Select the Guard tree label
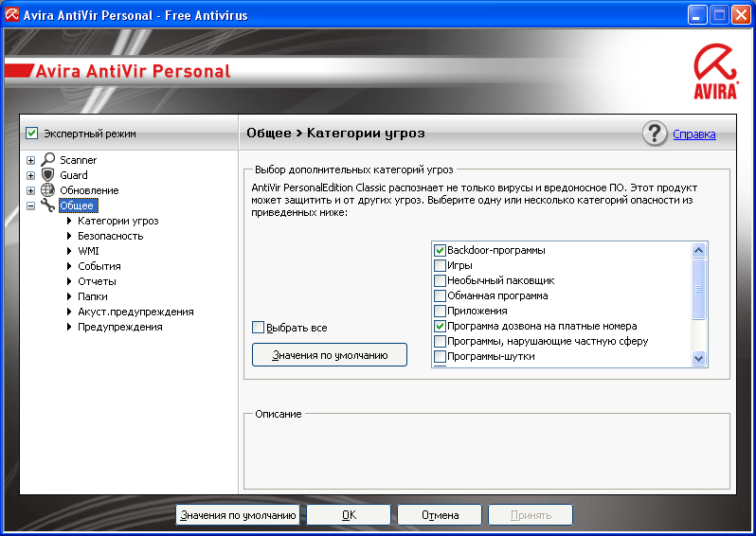This screenshot has height=536, width=756. (74, 175)
